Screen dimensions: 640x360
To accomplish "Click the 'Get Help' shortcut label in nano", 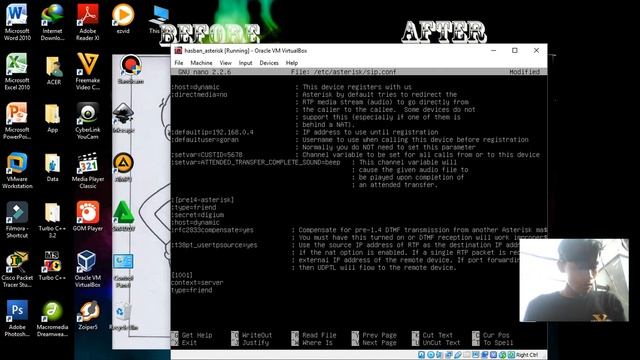I will [x=197, y=335].
